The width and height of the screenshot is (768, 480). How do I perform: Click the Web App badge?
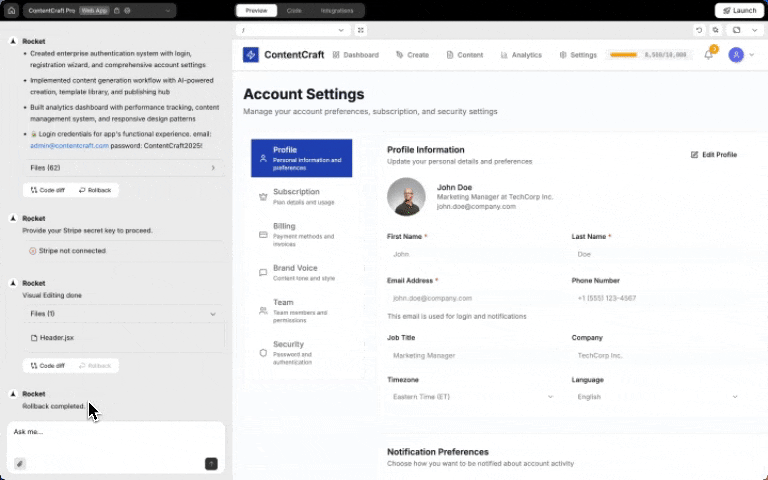tap(94, 10)
